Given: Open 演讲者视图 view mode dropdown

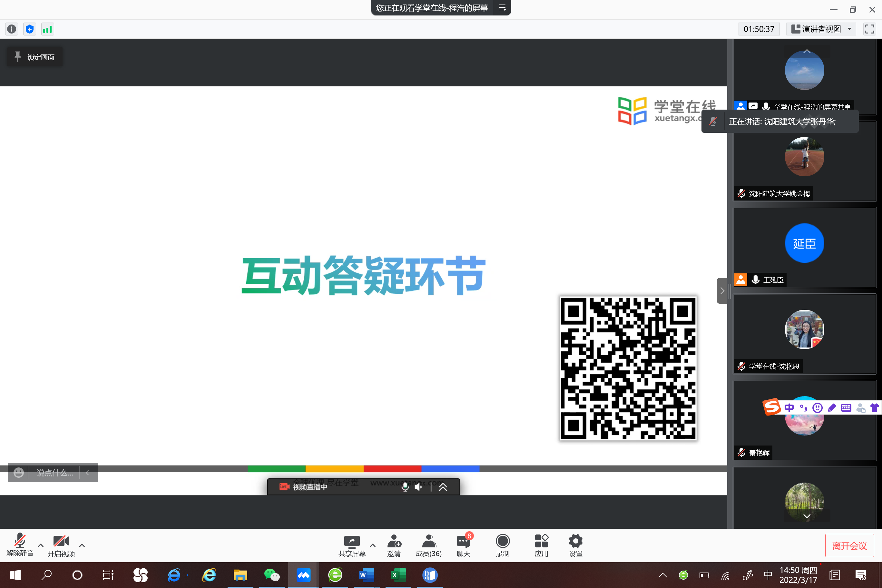Looking at the screenshot, I should click(x=821, y=29).
